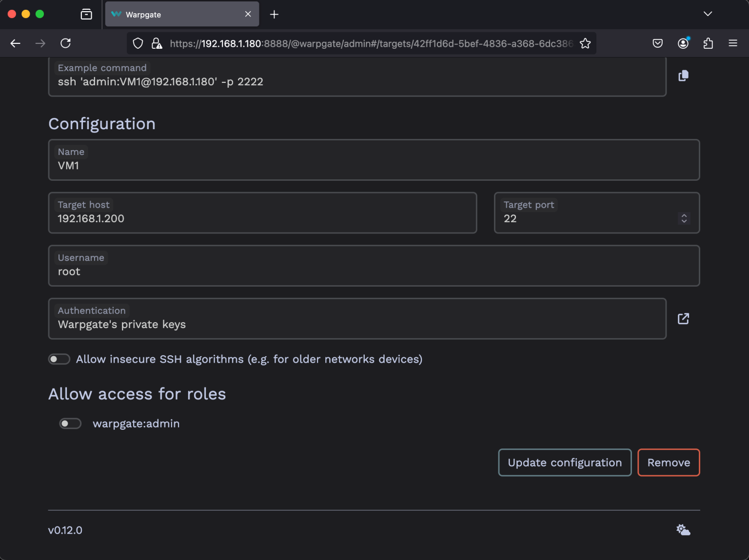Click the theme switcher icon in footer

point(683,529)
